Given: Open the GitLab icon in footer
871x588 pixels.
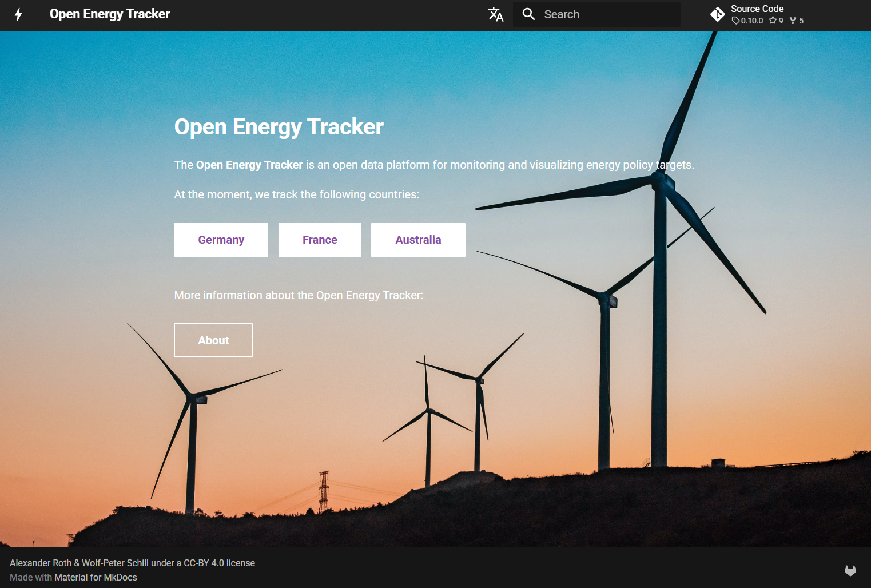Looking at the screenshot, I should pos(850,570).
